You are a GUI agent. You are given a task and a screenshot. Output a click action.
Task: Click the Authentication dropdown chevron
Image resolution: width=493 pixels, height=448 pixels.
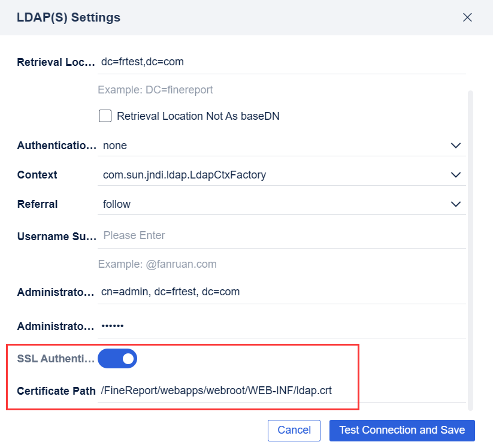(x=456, y=145)
